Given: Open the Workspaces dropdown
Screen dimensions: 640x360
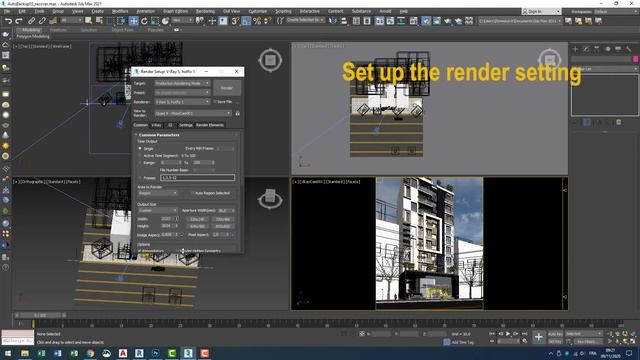Looking at the screenshot, I should pos(616,11).
